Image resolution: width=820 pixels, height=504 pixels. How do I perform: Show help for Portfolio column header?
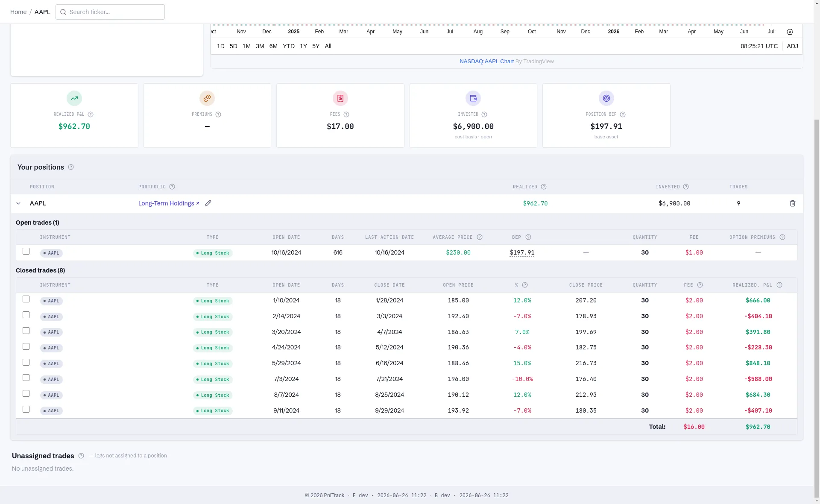(x=172, y=187)
